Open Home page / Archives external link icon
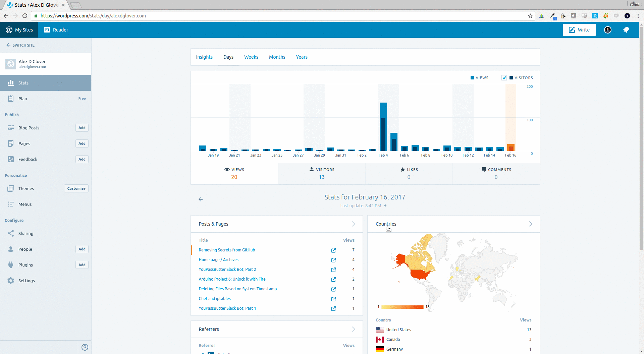 [333, 260]
